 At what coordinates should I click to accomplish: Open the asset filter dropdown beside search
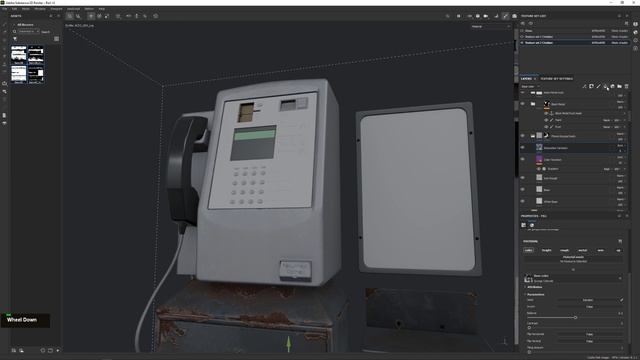click(x=28, y=31)
